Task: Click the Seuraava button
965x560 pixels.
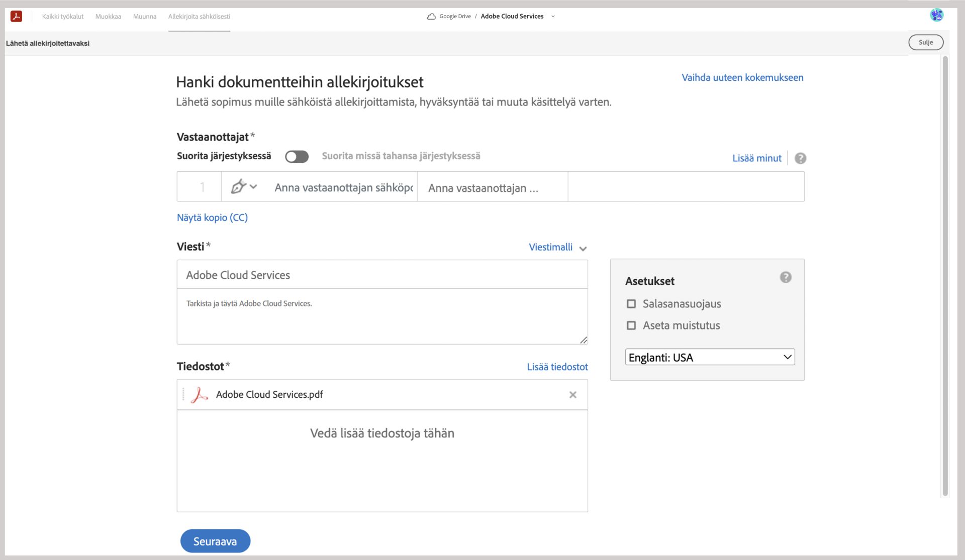Action: click(215, 541)
